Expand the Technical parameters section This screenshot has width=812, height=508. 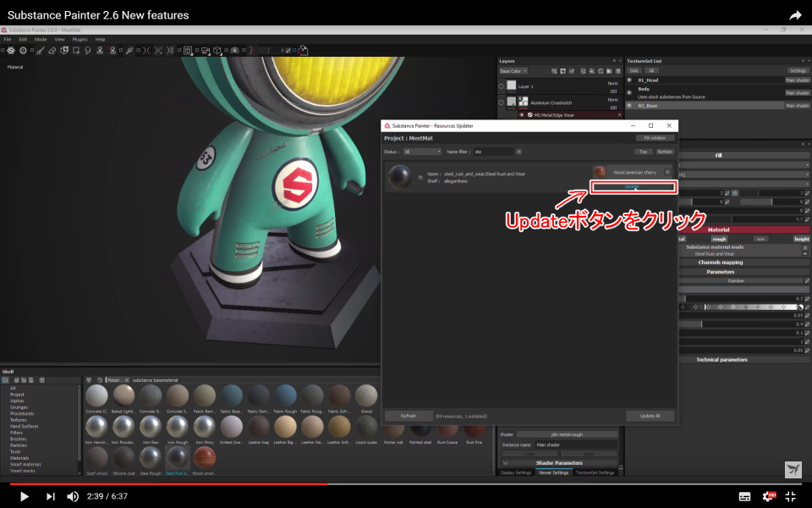point(721,359)
